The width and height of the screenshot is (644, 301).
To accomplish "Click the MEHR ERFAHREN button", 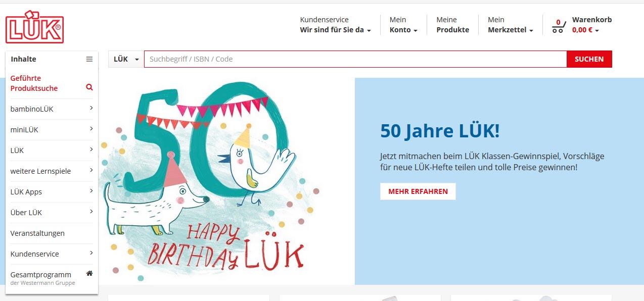I will [418, 191].
